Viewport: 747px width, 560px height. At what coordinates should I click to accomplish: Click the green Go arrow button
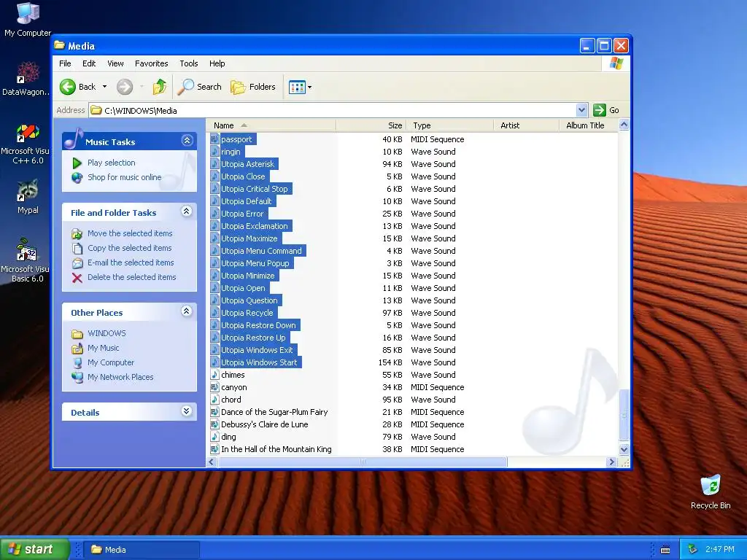pyautogui.click(x=600, y=111)
